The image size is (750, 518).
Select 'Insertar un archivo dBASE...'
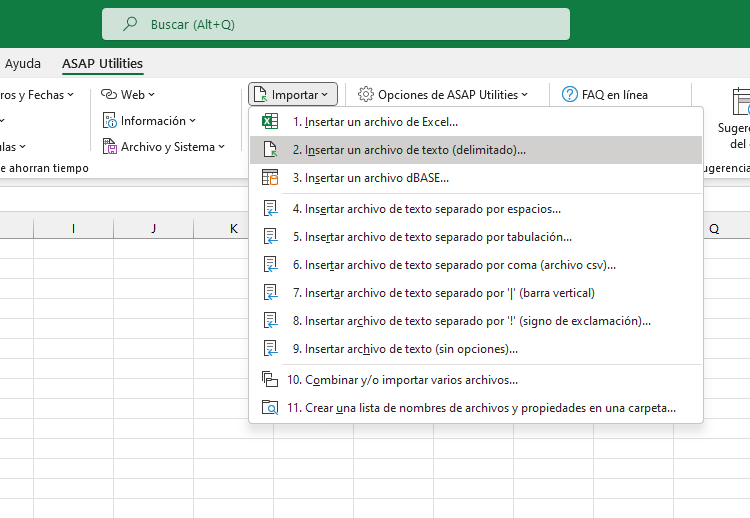pyautogui.click(x=476, y=177)
